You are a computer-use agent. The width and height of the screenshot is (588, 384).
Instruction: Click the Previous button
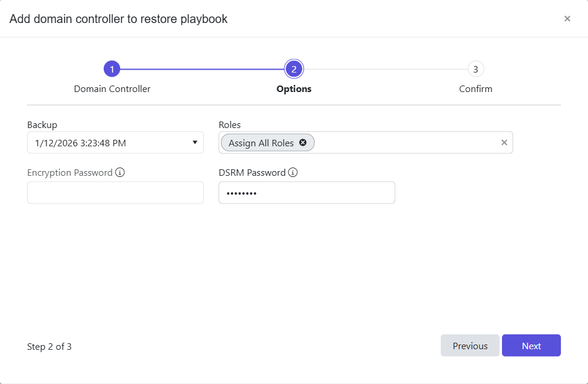(470, 346)
